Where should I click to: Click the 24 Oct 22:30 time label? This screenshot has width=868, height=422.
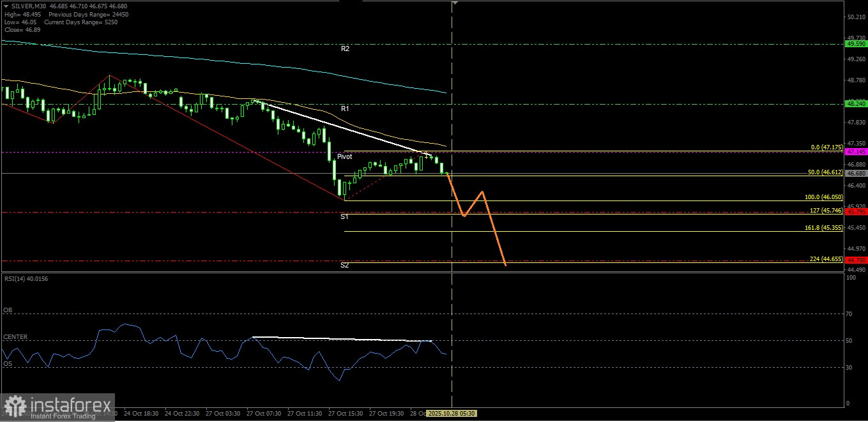pyautogui.click(x=181, y=413)
